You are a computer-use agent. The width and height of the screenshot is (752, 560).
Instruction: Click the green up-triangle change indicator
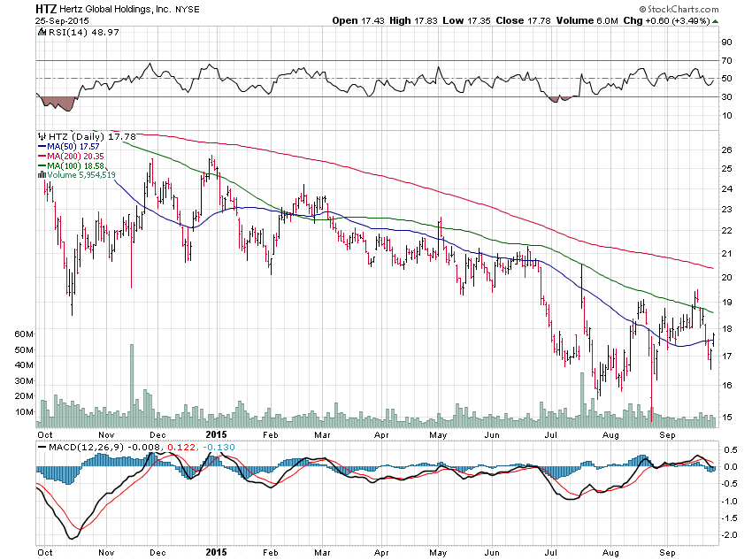click(x=715, y=21)
